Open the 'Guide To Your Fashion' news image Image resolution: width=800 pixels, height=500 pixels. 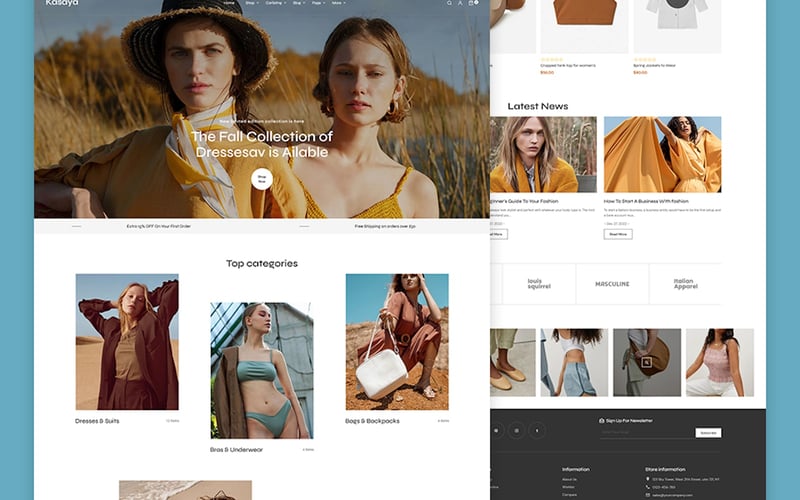tap(543, 155)
